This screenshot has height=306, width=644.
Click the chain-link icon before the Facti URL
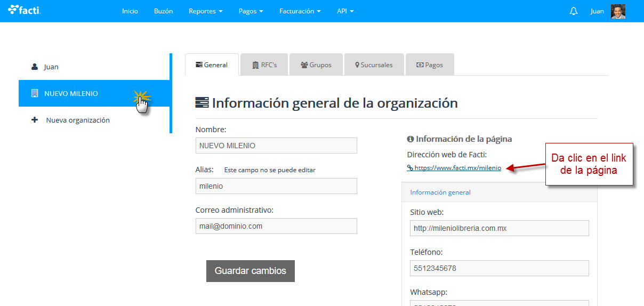click(410, 167)
